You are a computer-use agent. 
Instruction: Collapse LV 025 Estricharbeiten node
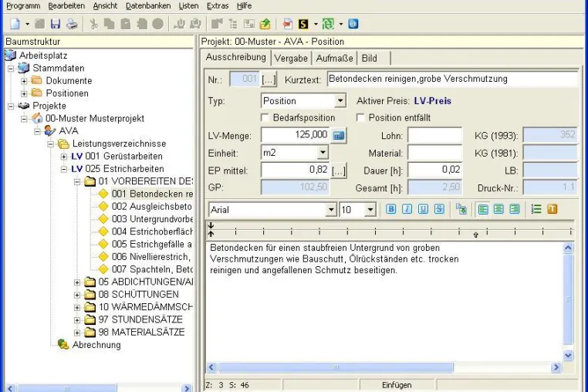point(64,169)
